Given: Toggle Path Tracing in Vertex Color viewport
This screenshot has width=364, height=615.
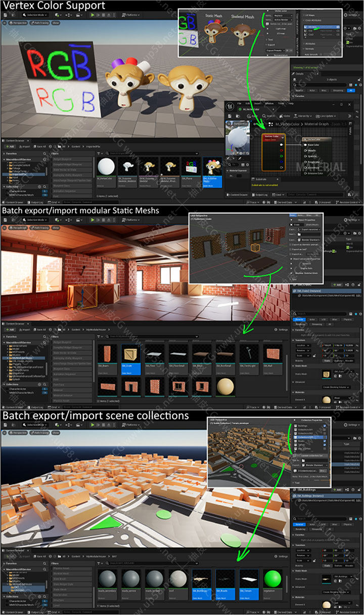Looking at the screenshot, I should click(40, 23).
